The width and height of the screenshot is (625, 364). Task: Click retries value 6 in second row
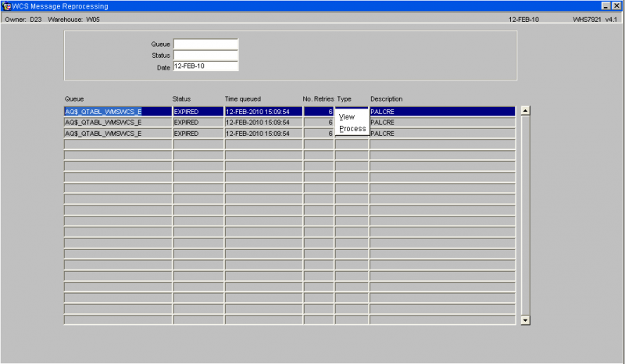point(319,123)
